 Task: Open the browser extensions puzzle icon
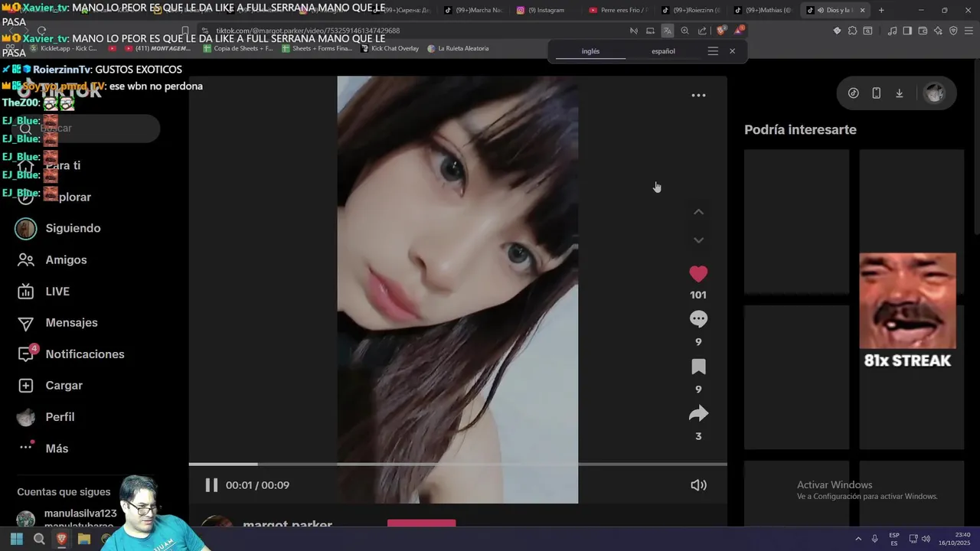852,31
